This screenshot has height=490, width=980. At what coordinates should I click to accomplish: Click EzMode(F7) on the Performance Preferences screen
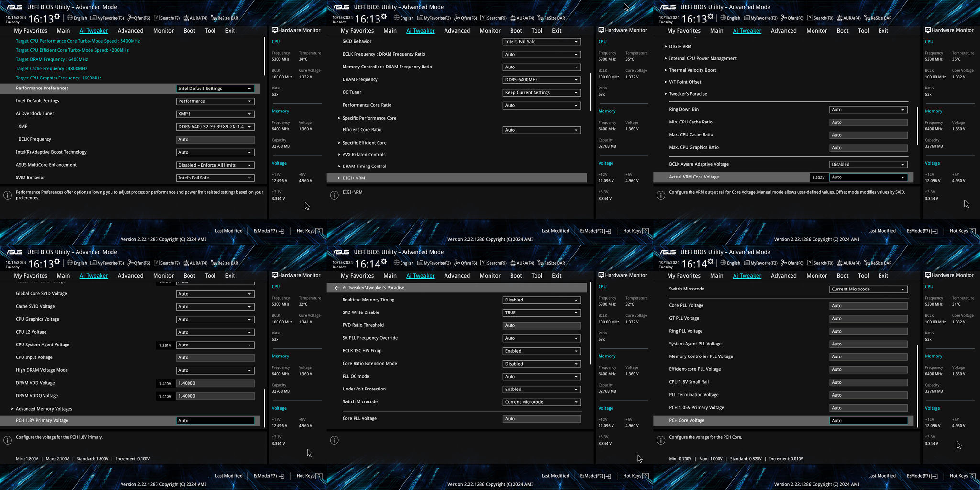pos(268,231)
